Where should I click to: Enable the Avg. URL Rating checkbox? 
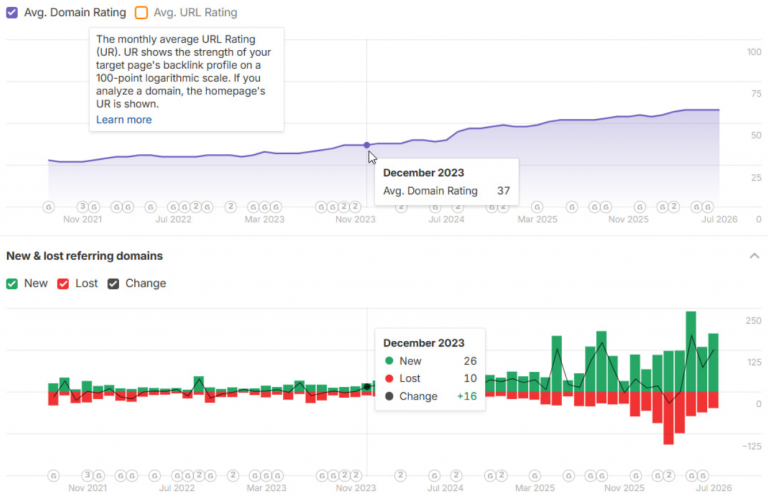point(141,13)
